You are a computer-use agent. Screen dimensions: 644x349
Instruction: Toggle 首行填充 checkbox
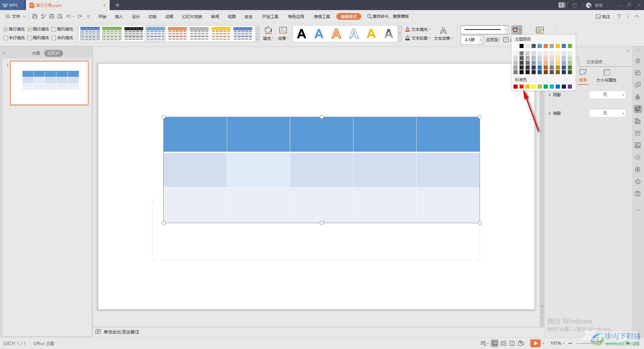pos(5,29)
